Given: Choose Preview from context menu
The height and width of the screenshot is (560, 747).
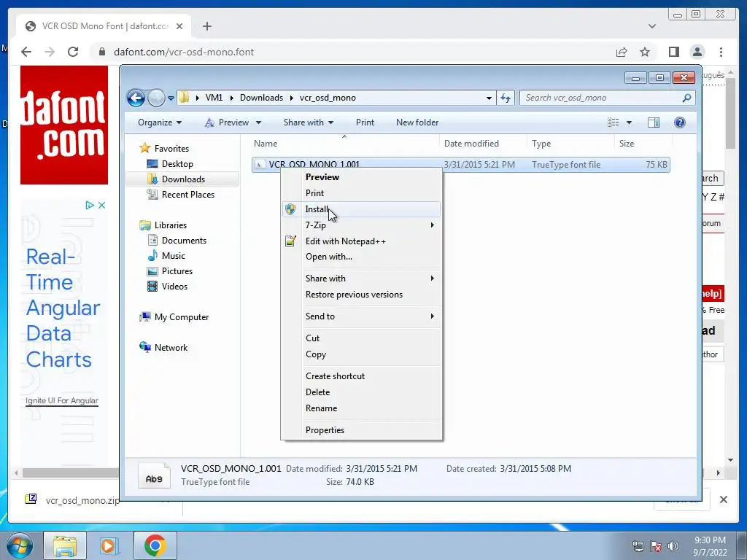Looking at the screenshot, I should pyautogui.click(x=362, y=177).
